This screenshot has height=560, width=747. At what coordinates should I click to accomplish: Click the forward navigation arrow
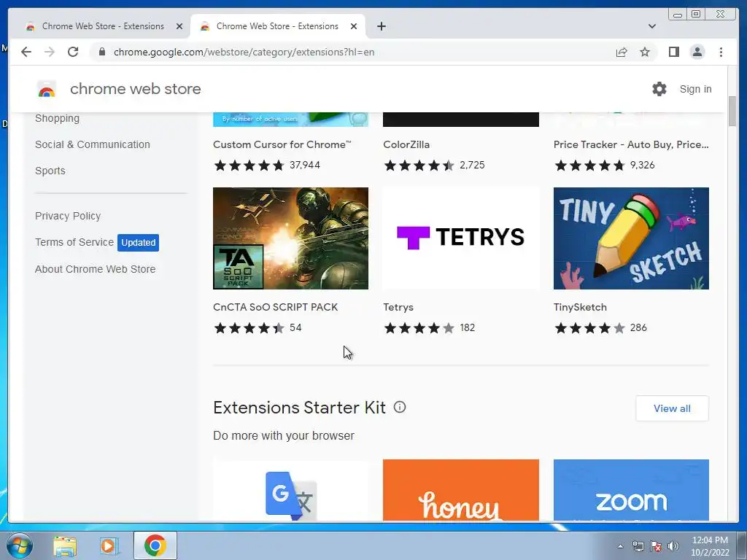click(x=50, y=52)
